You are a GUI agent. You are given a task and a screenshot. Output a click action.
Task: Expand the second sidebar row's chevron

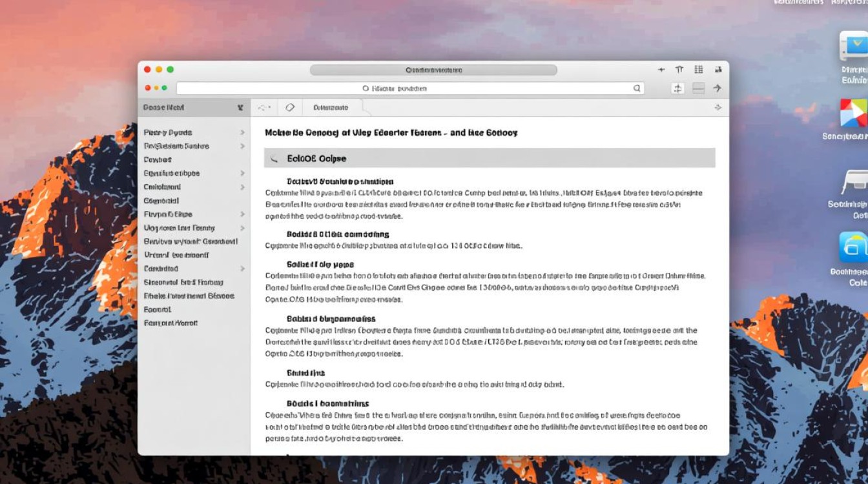(x=242, y=146)
